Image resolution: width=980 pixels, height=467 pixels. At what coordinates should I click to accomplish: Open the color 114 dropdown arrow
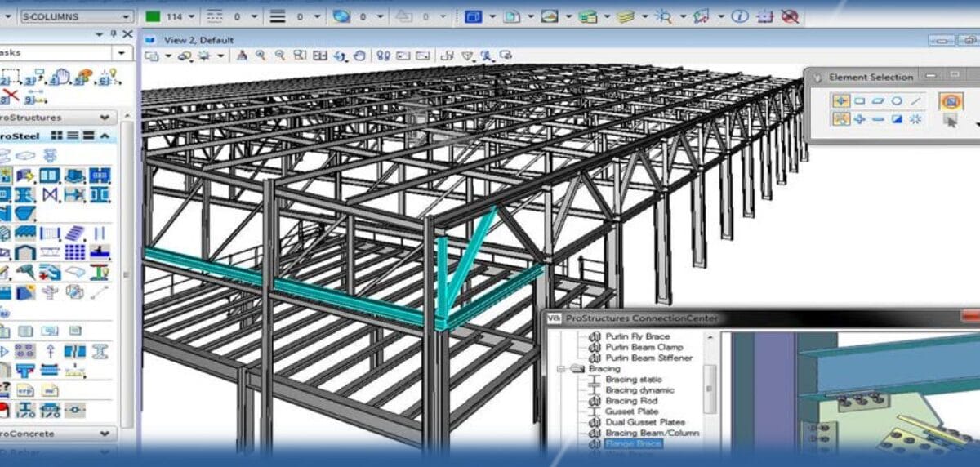coord(191,16)
